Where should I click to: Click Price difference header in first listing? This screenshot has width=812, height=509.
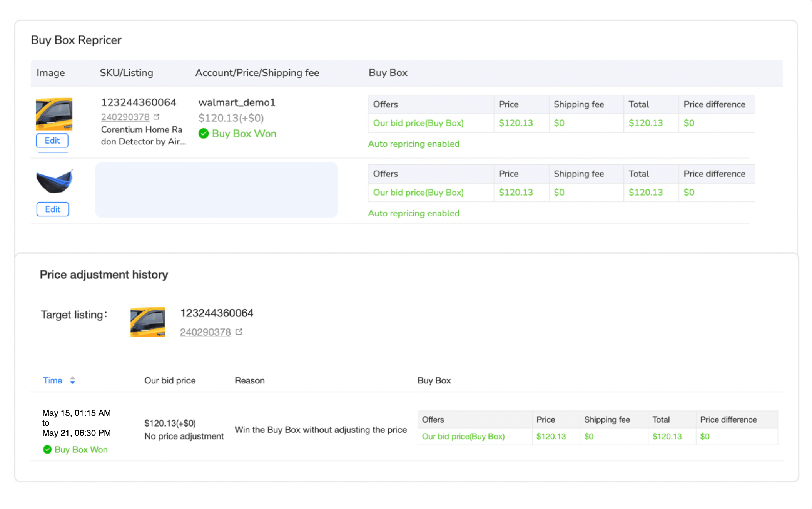point(714,104)
